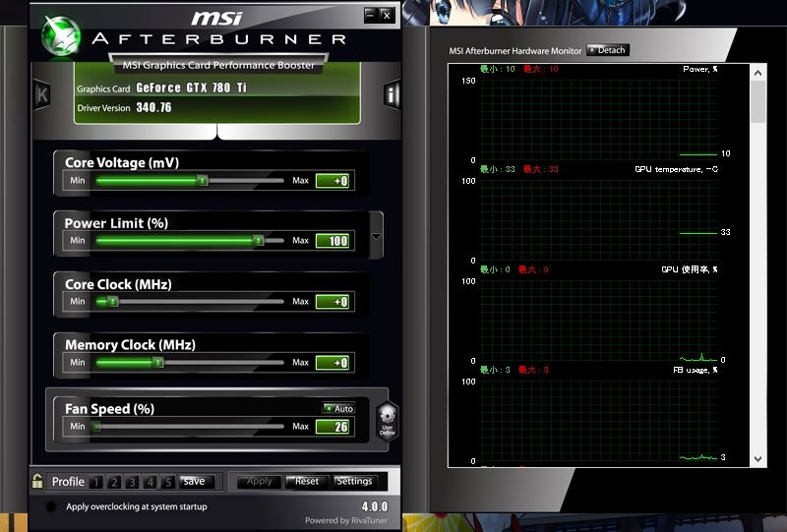Click the MSI Afterburner green logo orb

point(61,36)
